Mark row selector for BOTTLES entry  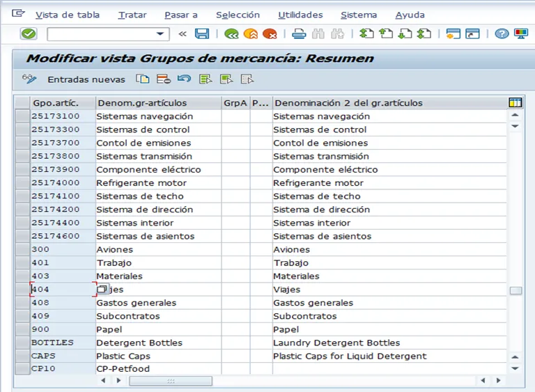tap(22, 343)
